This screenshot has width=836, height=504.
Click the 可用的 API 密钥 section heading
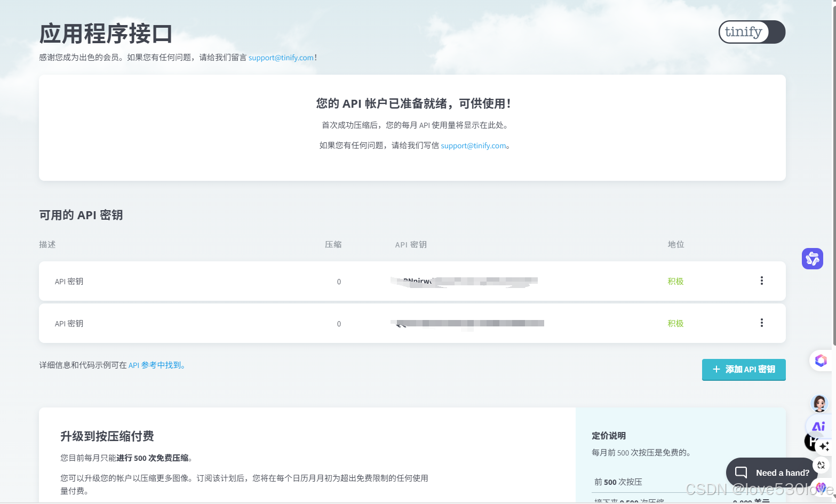[81, 215]
